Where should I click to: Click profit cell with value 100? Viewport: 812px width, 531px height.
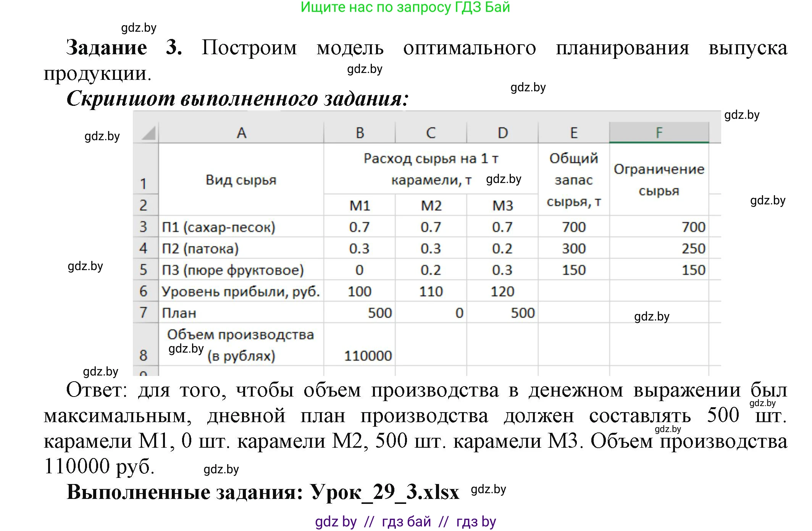pyautogui.click(x=360, y=291)
